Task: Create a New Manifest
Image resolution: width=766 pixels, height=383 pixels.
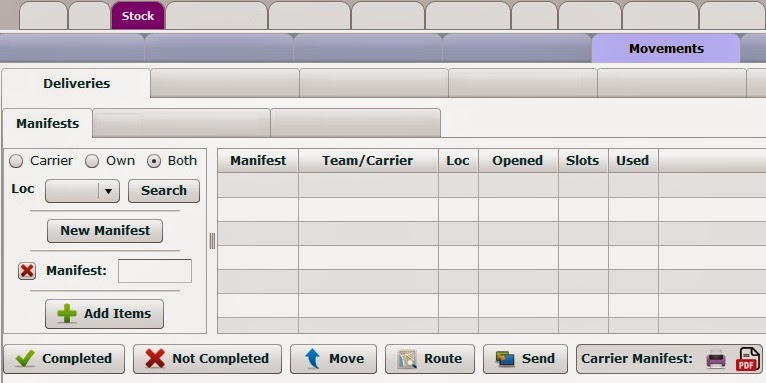Action: [x=105, y=231]
